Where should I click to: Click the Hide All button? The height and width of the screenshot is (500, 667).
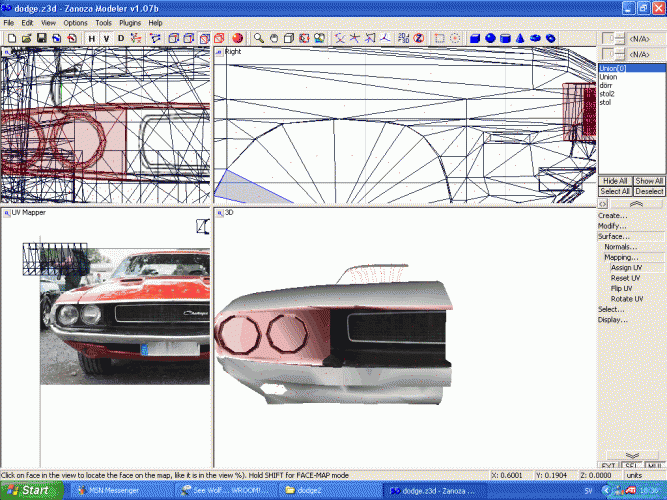coord(614,181)
